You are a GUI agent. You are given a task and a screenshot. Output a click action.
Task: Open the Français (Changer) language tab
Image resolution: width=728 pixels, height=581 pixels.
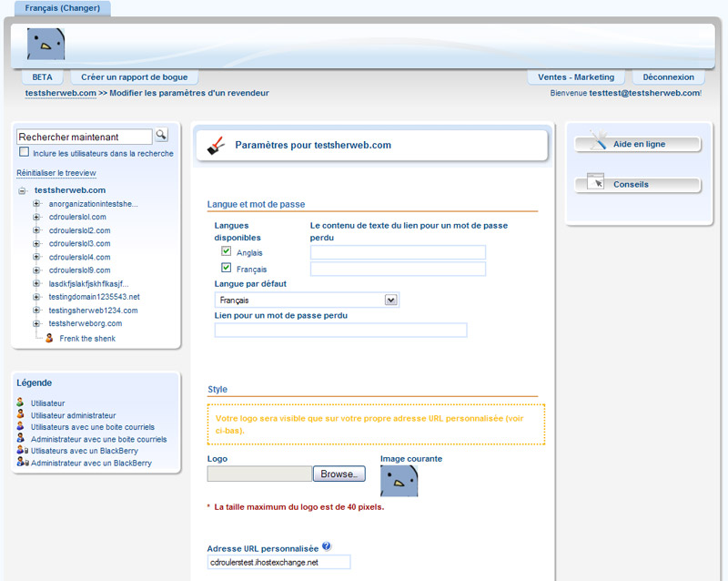(x=61, y=7)
